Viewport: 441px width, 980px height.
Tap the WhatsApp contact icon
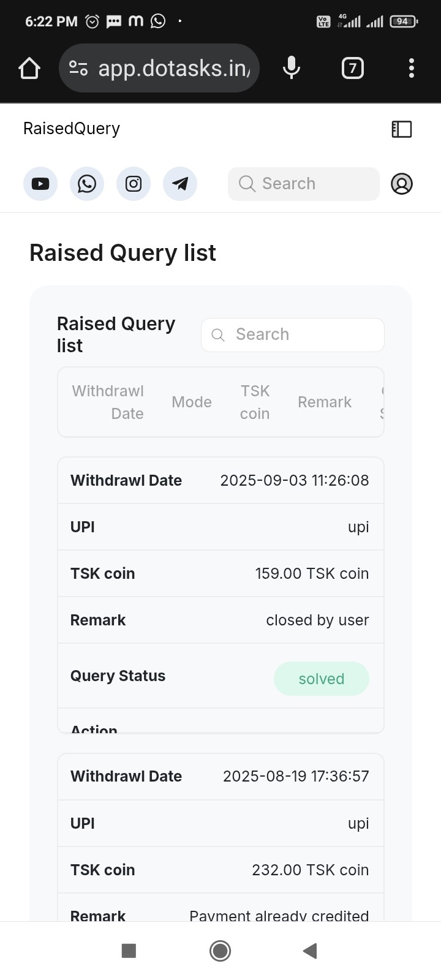coord(87,184)
